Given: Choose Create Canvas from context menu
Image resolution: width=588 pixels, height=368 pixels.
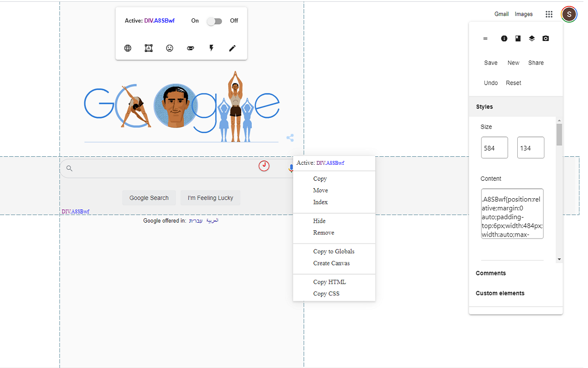Looking at the screenshot, I should (331, 263).
